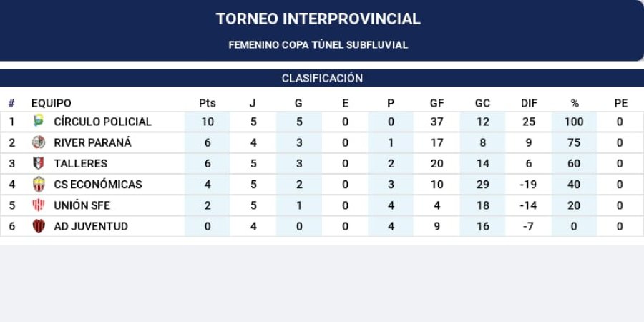Click the River Paraná team crest
Image resolution: width=644 pixels, height=322 pixels.
[39, 142]
